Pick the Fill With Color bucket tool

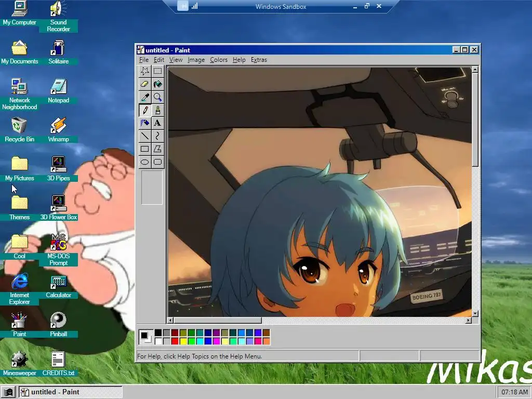coord(158,84)
